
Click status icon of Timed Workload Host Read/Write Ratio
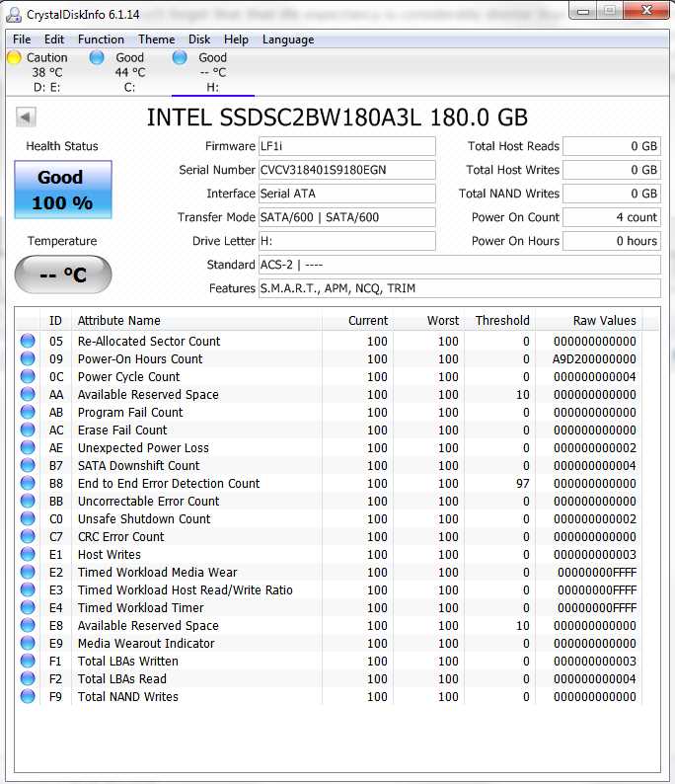click(x=28, y=589)
